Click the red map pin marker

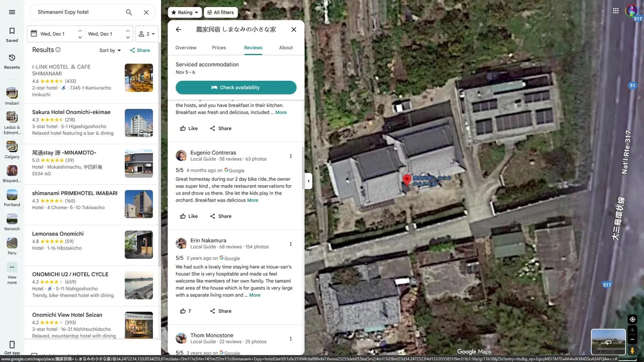pos(407,180)
